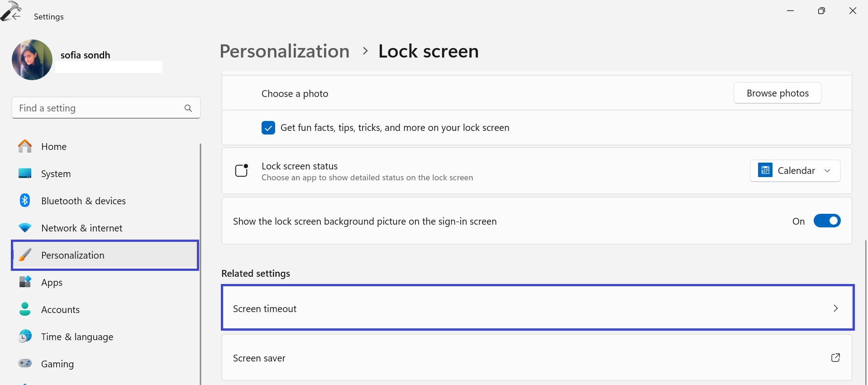This screenshot has width=868, height=385.
Task: Uncheck the fun facts and tips checkbox
Action: (x=268, y=128)
